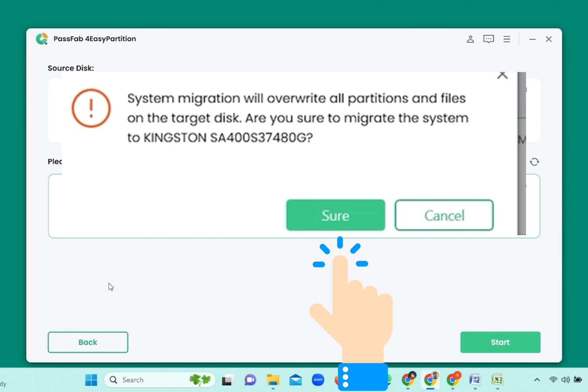
Task: Confirm migration with the Sure button
Action: pos(335,215)
